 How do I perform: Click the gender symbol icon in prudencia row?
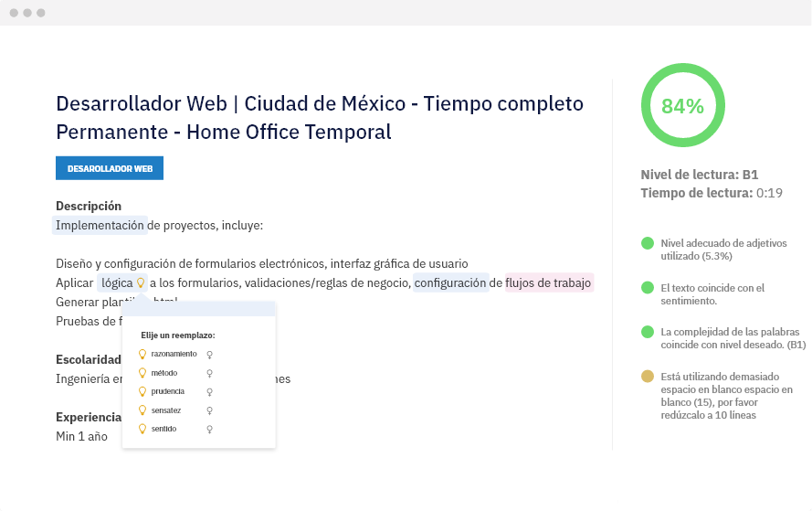tap(210, 392)
